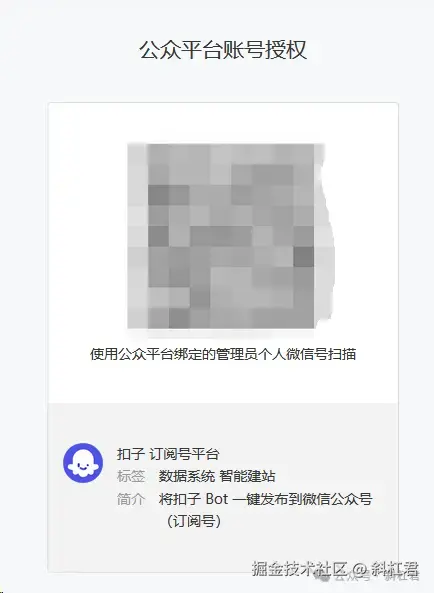Image resolution: width=434 pixels, height=593 pixels.
Task: Click the 扣子 brand name beside the avatar
Action: pyautogui.click(x=131, y=454)
